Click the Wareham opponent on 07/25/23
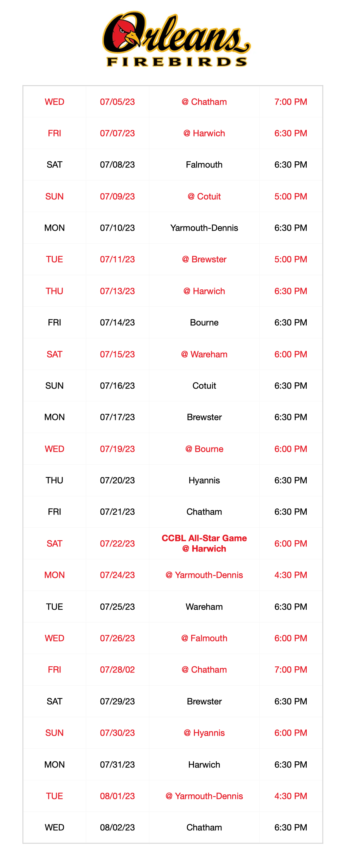This screenshot has width=342, height=868. pos(204,607)
